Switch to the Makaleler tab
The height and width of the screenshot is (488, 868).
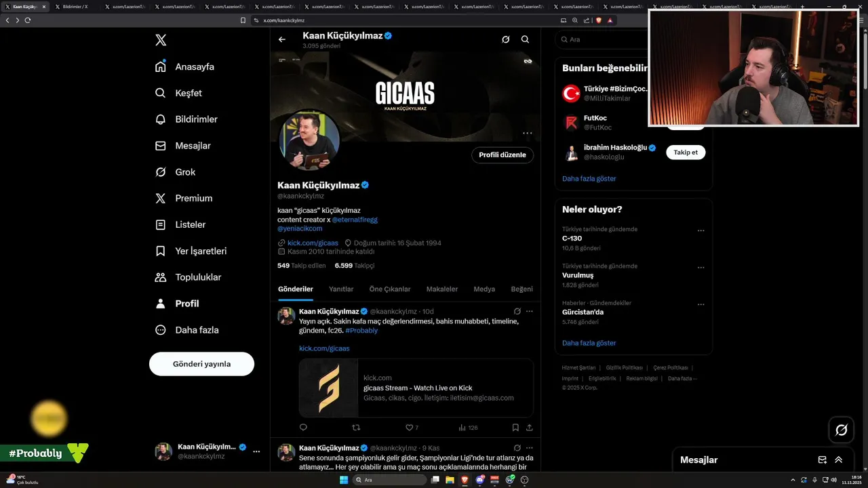tap(441, 289)
